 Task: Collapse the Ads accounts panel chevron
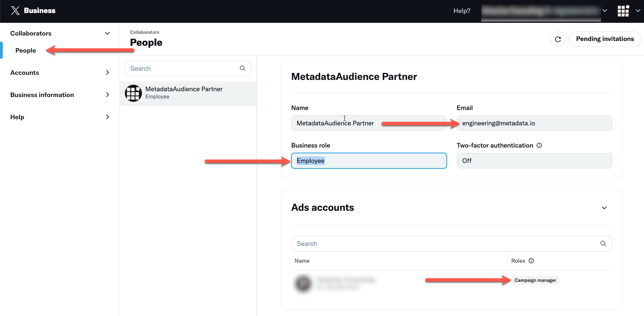tap(604, 208)
